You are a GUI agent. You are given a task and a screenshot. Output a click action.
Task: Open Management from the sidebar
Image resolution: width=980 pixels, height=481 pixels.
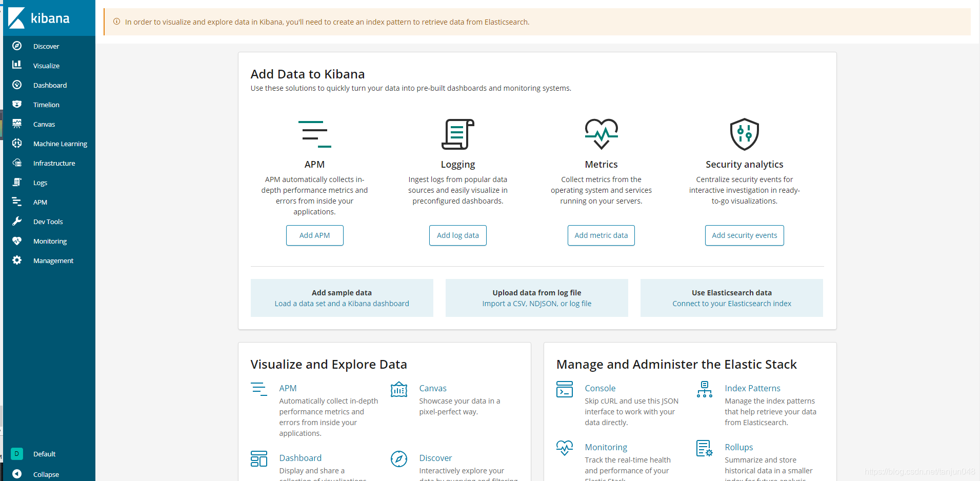click(53, 260)
